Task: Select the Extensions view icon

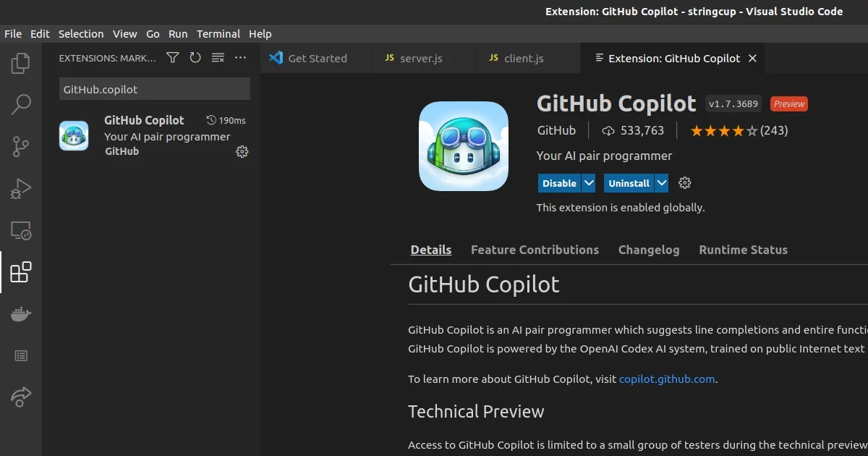Action: [x=21, y=272]
